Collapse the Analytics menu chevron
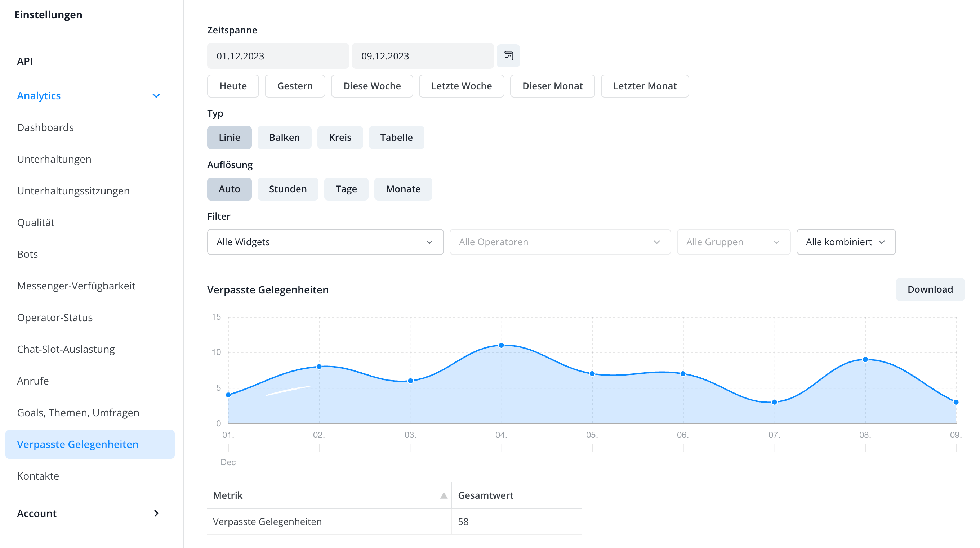The width and height of the screenshot is (980, 548). (x=156, y=96)
